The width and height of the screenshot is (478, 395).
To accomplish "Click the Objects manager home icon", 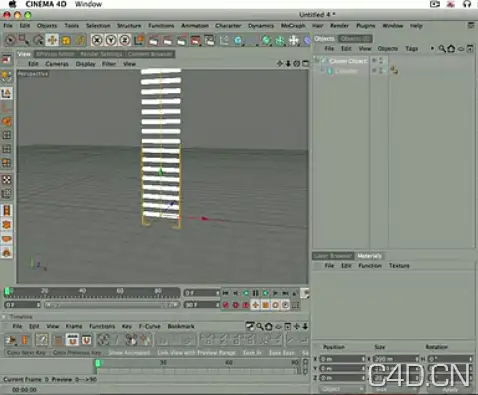I will point(451,49).
